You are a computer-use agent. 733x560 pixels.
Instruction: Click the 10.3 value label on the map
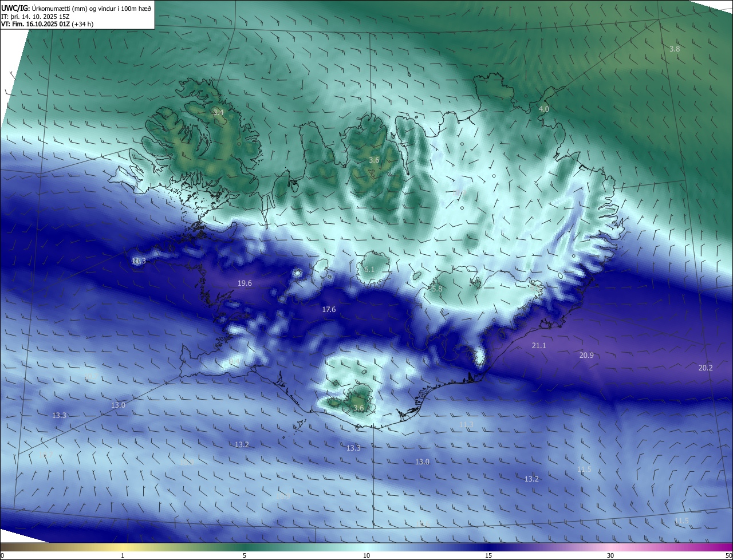click(139, 261)
